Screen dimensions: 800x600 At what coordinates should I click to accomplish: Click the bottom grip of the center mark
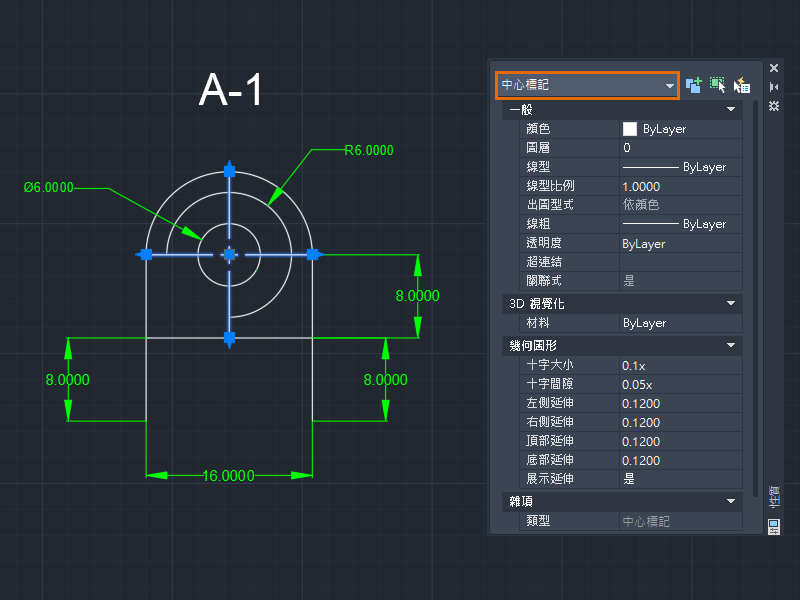point(229,337)
